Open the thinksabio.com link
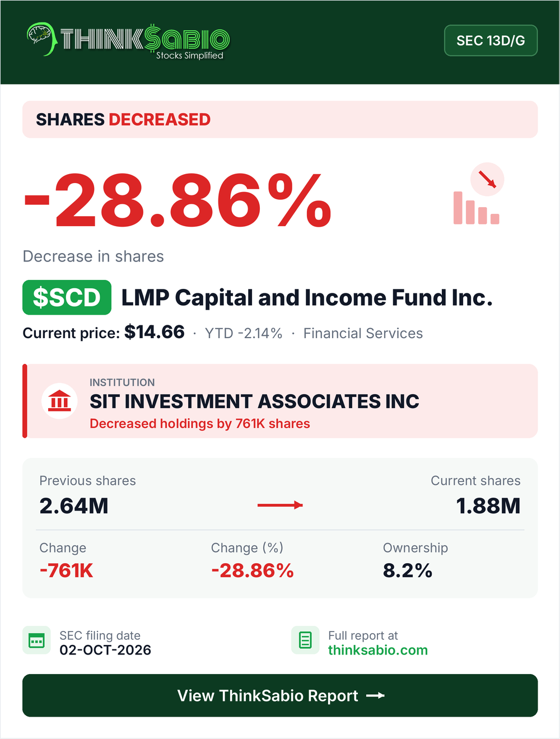 click(x=378, y=650)
